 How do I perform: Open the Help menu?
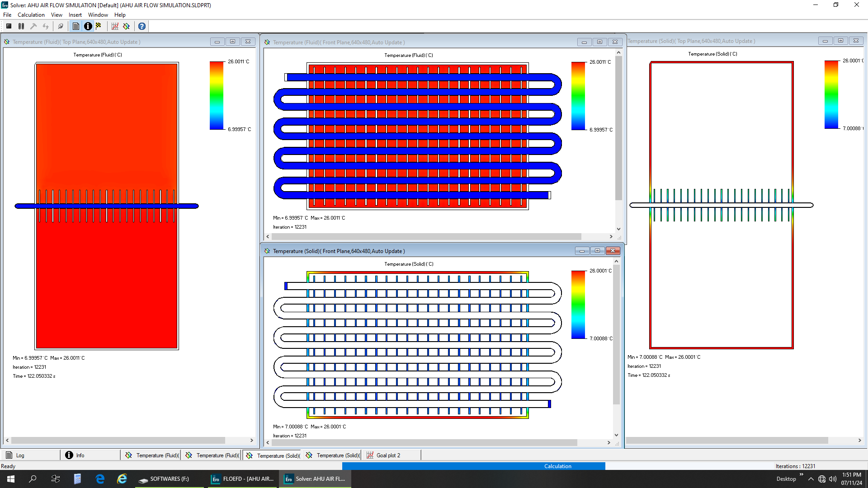click(120, 15)
